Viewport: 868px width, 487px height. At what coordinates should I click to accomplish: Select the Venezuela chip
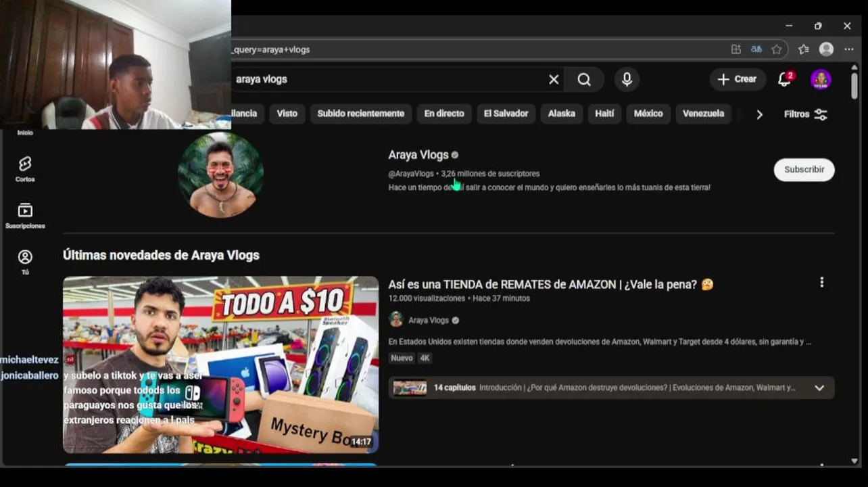(x=703, y=114)
